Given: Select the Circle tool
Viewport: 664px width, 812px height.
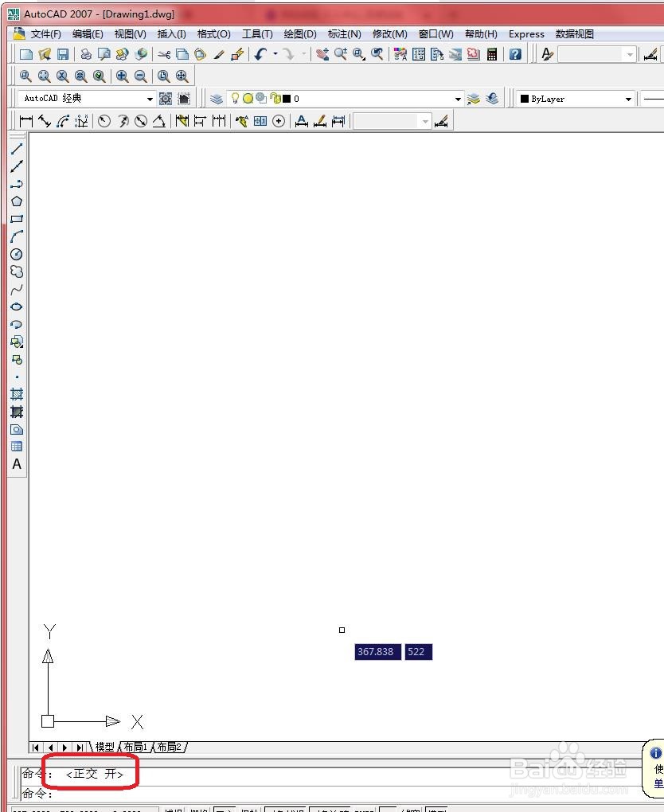Looking at the screenshot, I should [17, 254].
